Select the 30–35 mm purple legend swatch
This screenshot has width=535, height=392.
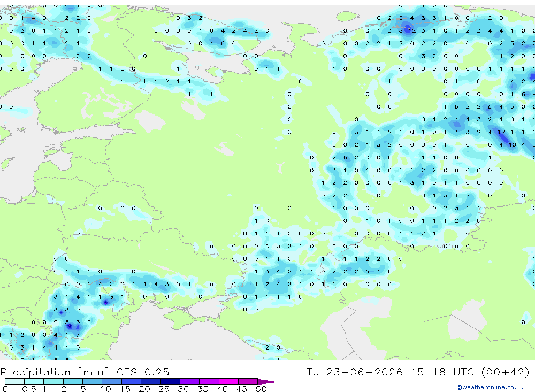coord(190,381)
